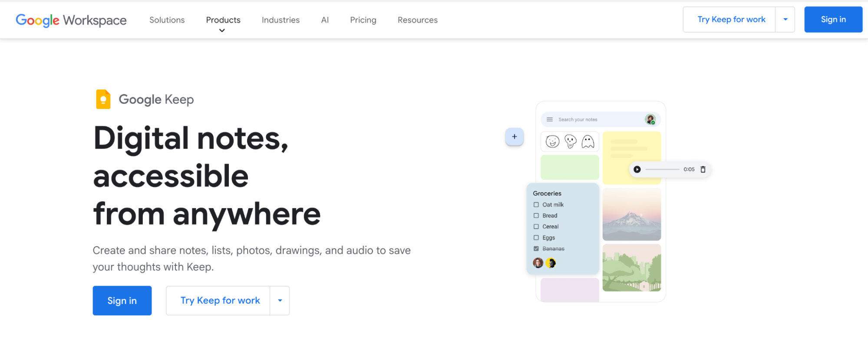Click the Eggs item text
Image resolution: width=868 pixels, height=344 pixels.
coord(548,238)
